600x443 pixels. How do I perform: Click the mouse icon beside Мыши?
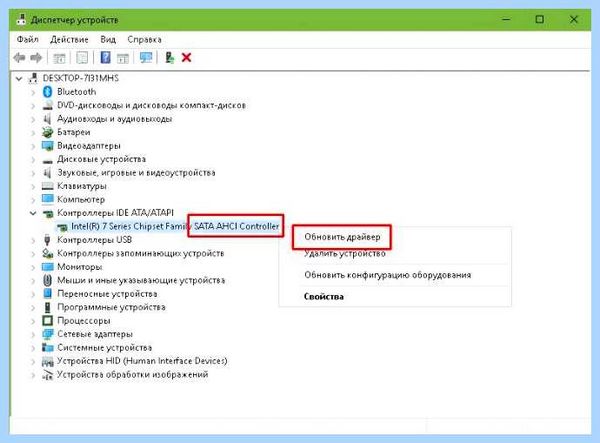click(47, 280)
